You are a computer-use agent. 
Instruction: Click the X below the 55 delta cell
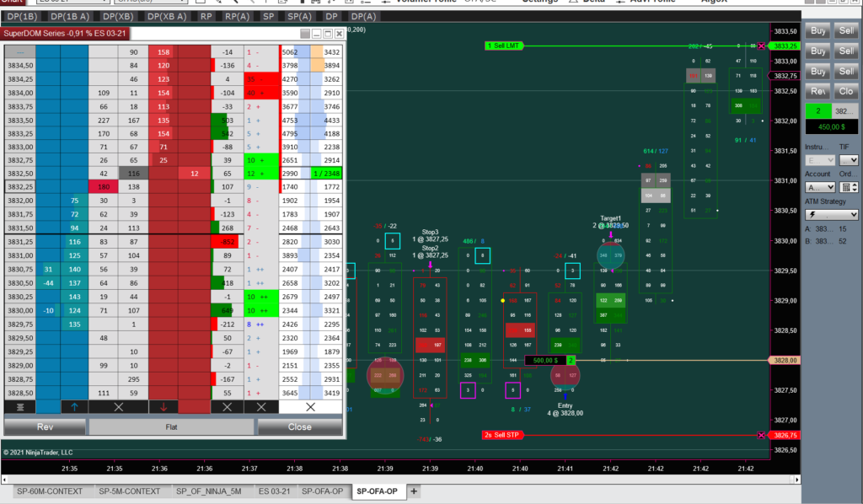coord(228,407)
